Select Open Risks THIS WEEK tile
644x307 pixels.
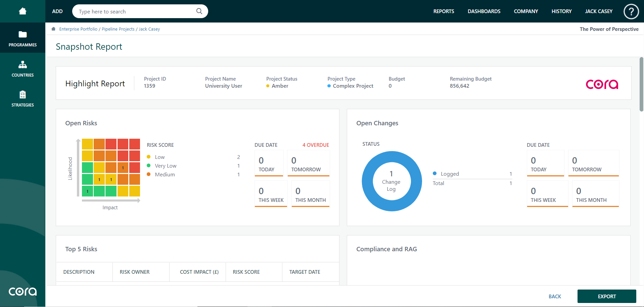pos(271,194)
